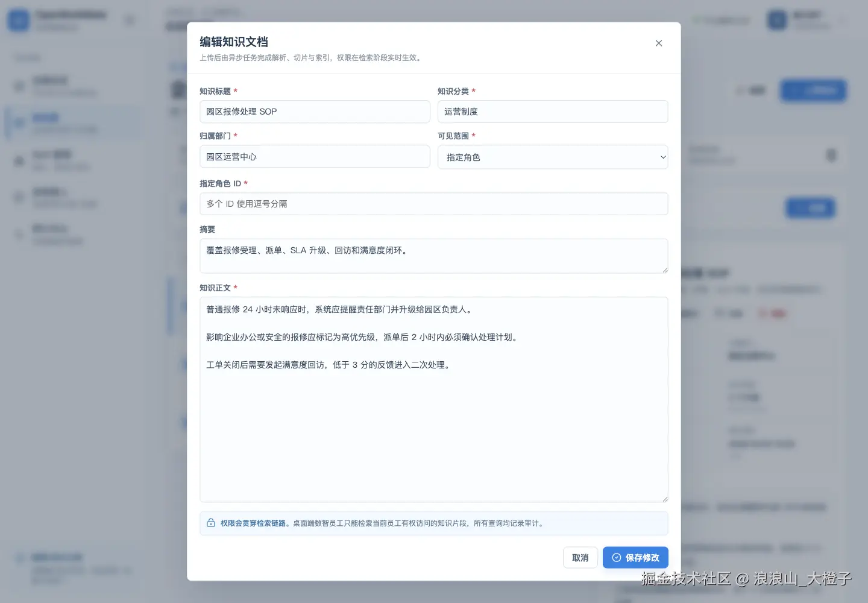
Task: Click the 指定角色 ID field label
Action: click(x=221, y=183)
